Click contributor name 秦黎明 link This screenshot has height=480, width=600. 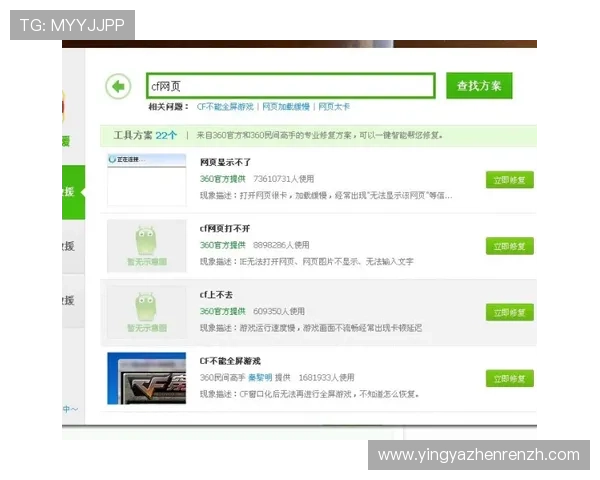[x=260, y=378]
